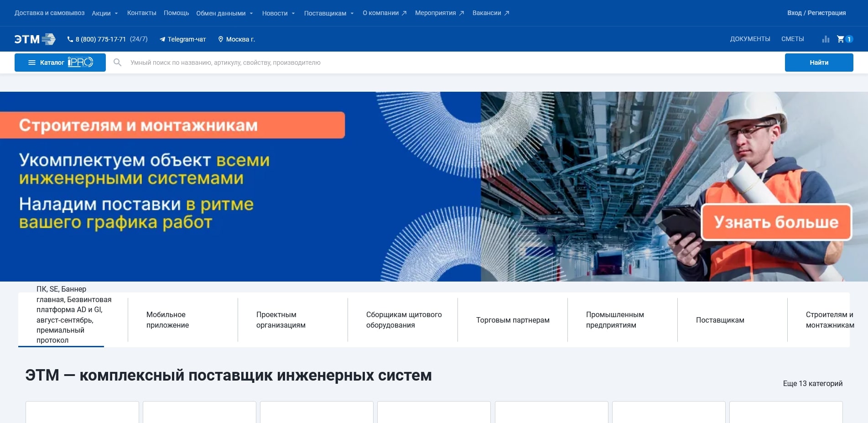
Task: Click inside the smart search input field
Action: pos(319,62)
